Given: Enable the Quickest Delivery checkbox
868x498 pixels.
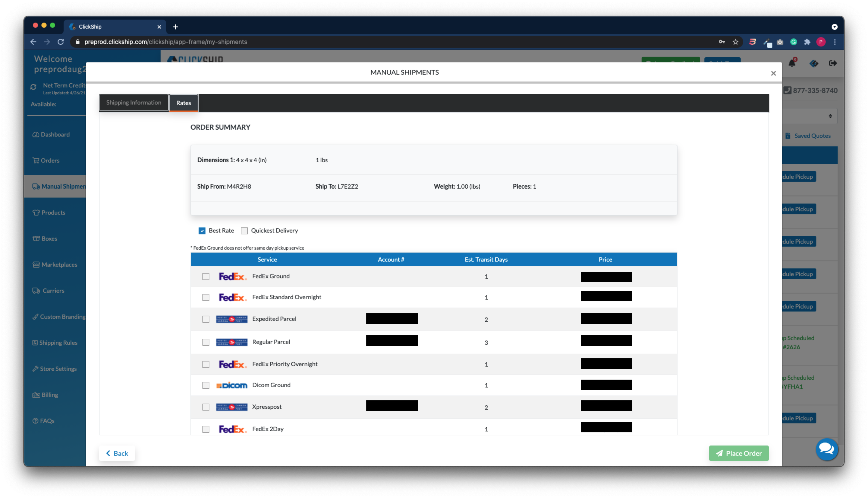Looking at the screenshot, I should point(244,231).
